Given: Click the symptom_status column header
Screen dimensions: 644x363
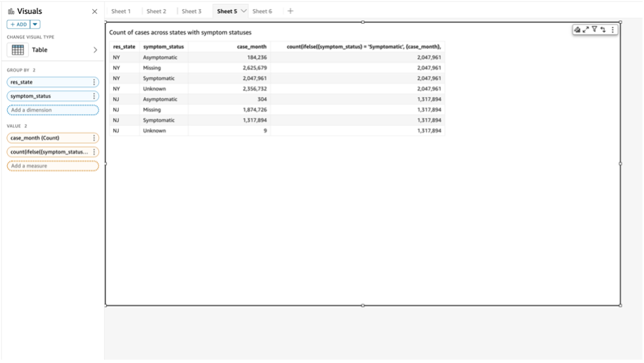Looking at the screenshot, I should 163,47.
